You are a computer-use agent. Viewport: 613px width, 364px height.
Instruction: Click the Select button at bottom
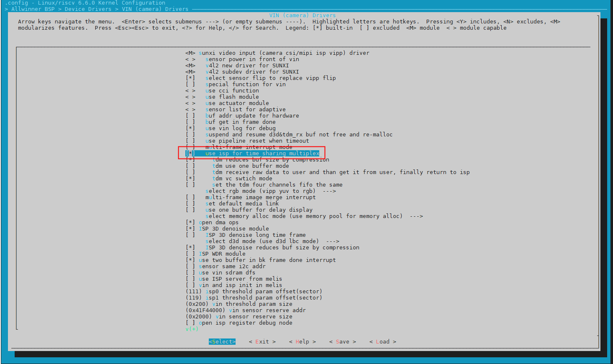coord(222,342)
